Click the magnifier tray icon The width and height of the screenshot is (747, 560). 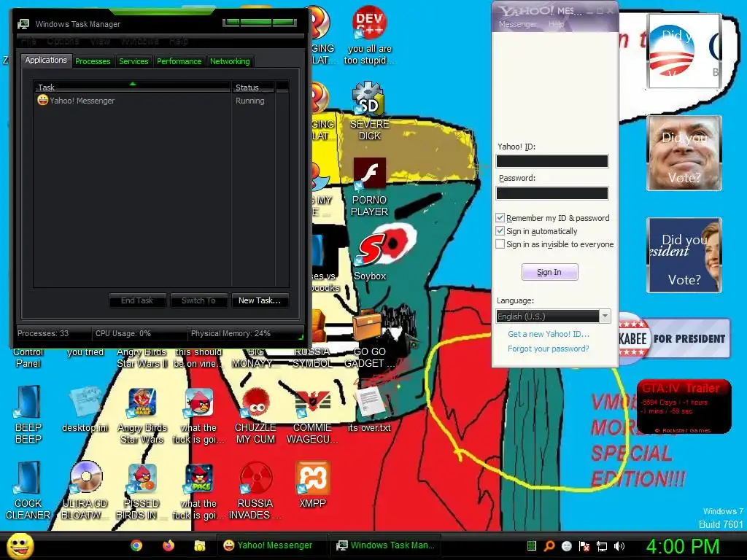[549, 546]
